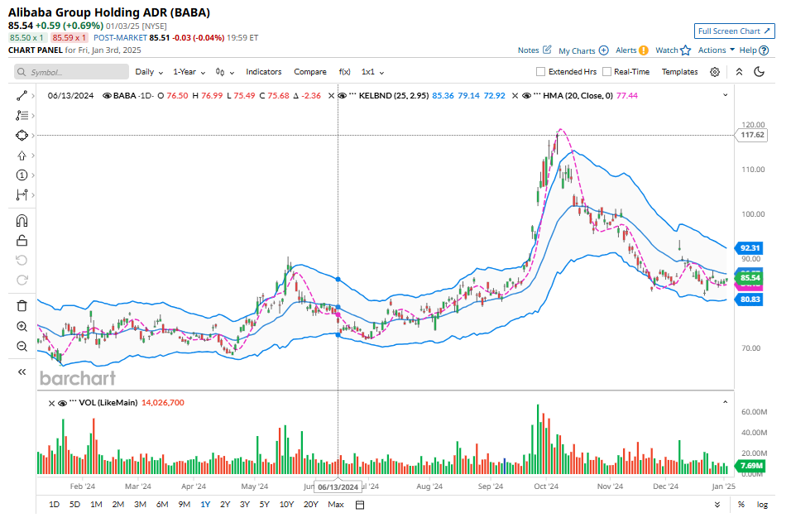Click the trash can delete icon

pyautogui.click(x=22, y=305)
